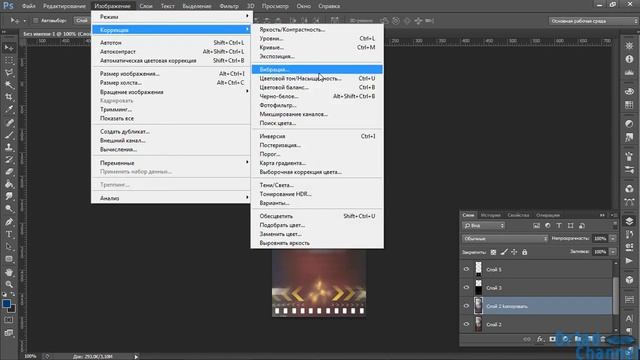Select the Paint Bucket tool
The width and height of the screenshot is (640, 360).
tap(9, 184)
